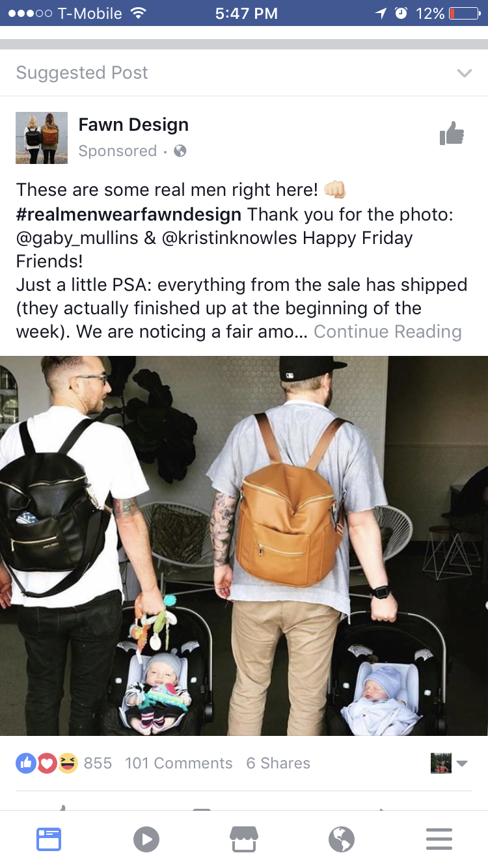The width and height of the screenshot is (488, 868).
Task: Tap the public globe privacy icon
Action: [x=180, y=151]
